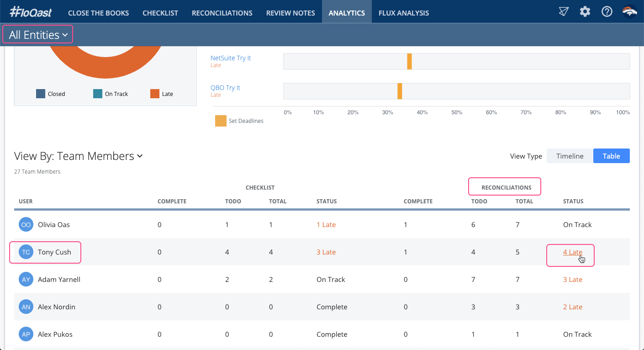
Task: Open the user profile avatar menu
Action: coord(630,12)
